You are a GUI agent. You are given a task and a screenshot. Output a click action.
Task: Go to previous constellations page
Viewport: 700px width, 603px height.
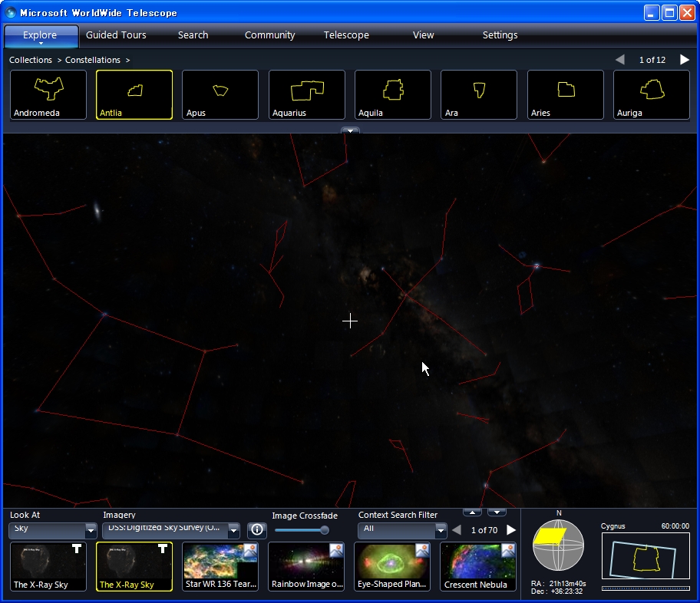pyautogui.click(x=620, y=59)
